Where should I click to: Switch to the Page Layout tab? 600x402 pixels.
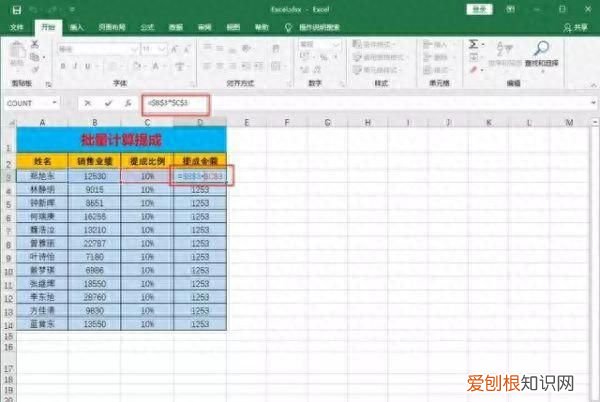tap(112, 28)
